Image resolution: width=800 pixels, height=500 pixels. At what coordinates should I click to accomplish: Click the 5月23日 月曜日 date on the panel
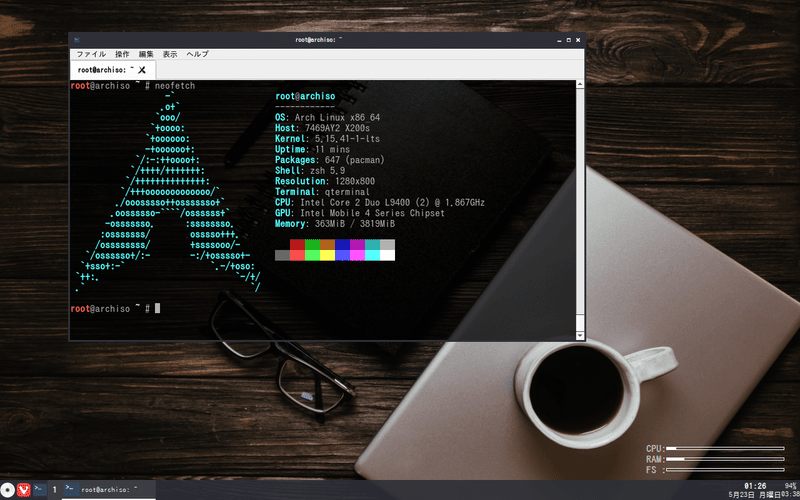[x=753, y=495]
